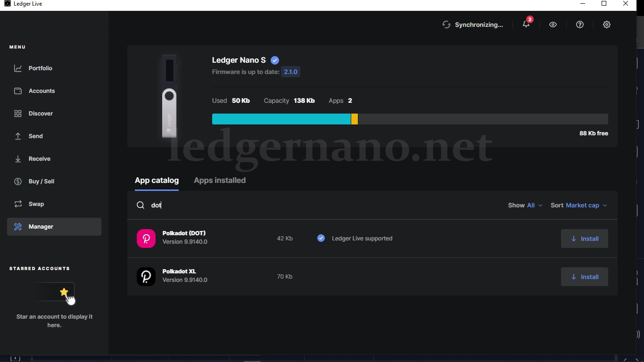This screenshot has height=362, width=644.
Task: Click the Synchronizing status indicator
Action: point(473,25)
